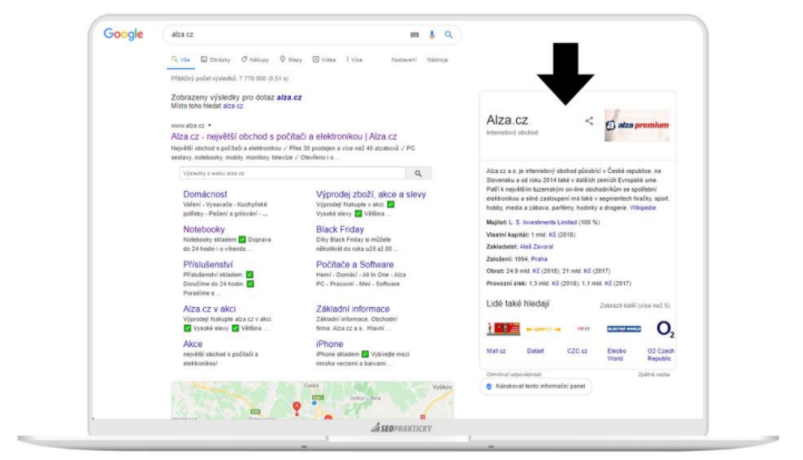Click Nárokovat tento informační panel button
This screenshot has height=460, width=803.
click(x=536, y=386)
